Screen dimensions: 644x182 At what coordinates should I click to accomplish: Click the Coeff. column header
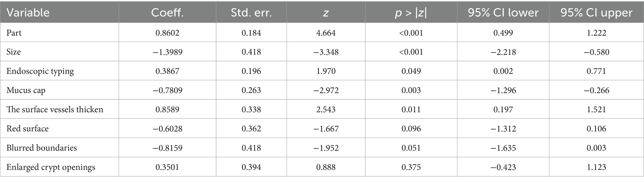167,13
